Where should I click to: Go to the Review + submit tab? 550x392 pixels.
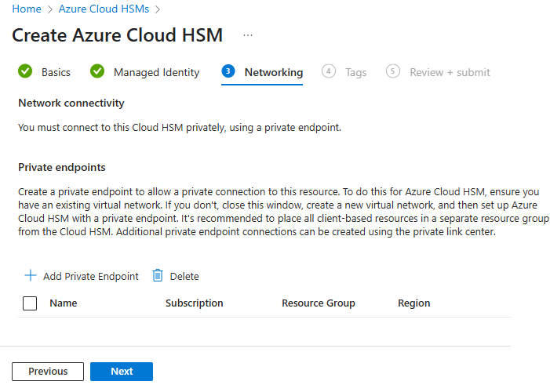[x=450, y=72]
